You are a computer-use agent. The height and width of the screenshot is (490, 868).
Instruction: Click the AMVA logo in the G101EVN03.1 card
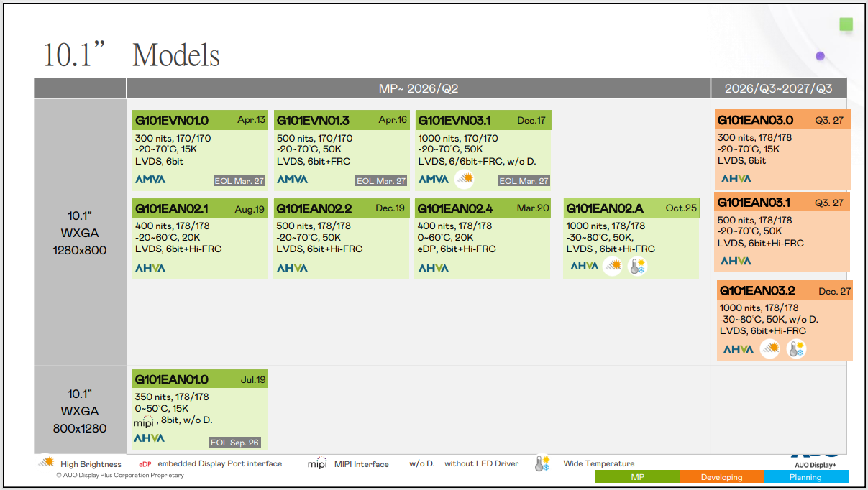(x=434, y=180)
